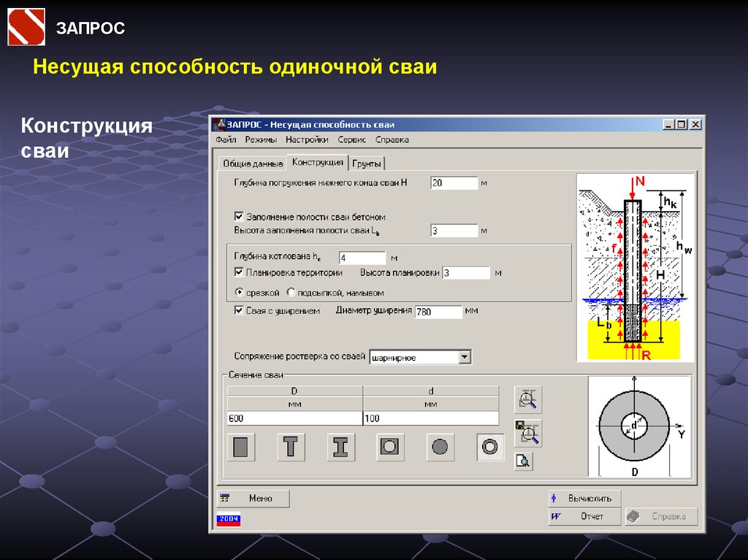Uncheck the "Планировка территории" checkbox
Screen dimensions: 748x560
239,272
